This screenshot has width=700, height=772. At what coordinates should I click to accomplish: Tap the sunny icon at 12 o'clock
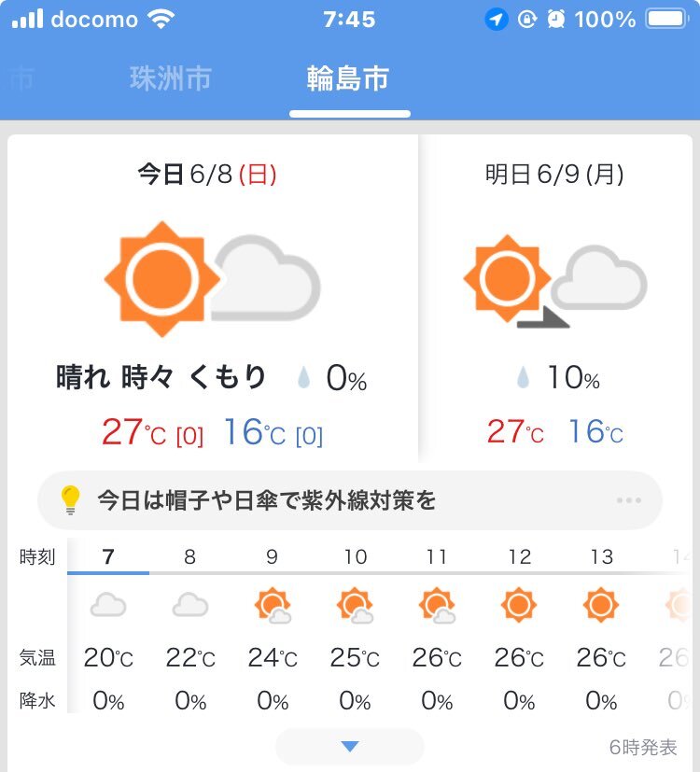pyautogui.click(x=519, y=606)
